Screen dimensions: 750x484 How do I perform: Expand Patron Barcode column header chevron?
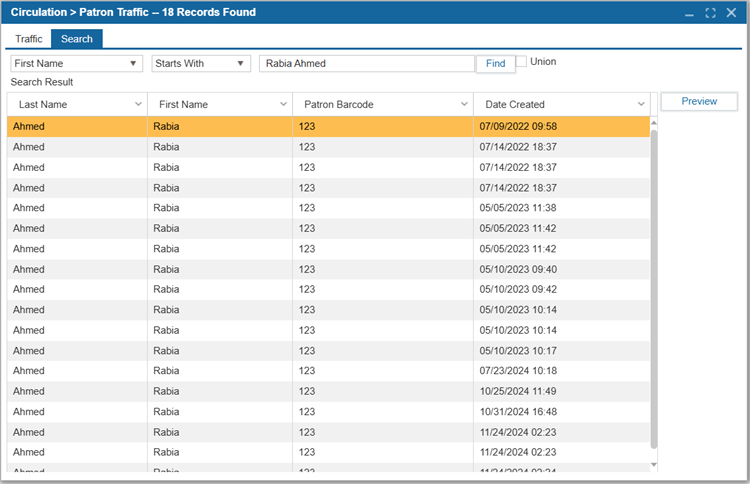coord(464,104)
